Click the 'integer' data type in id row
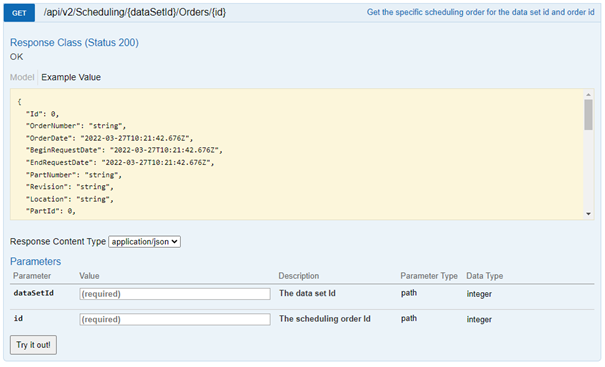Screen dimensions: 605x367 pos(479,320)
